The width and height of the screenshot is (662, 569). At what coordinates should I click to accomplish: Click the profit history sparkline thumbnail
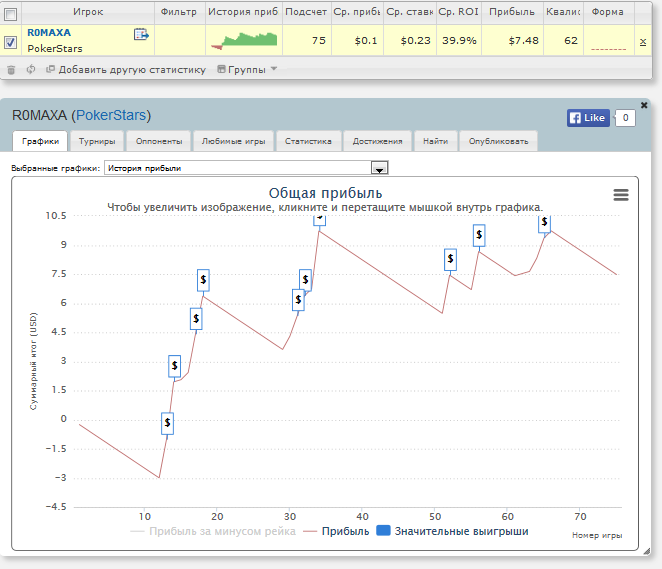pyautogui.click(x=244, y=41)
